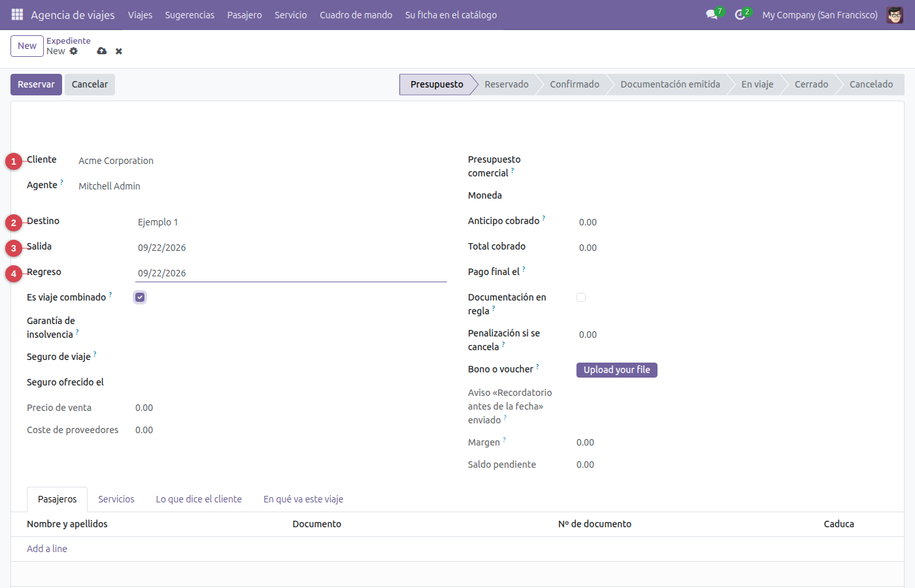Screen dimensions: 915x588
Task: Show the help tooltip for Anticipo cobrado
Action: tap(544, 218)
